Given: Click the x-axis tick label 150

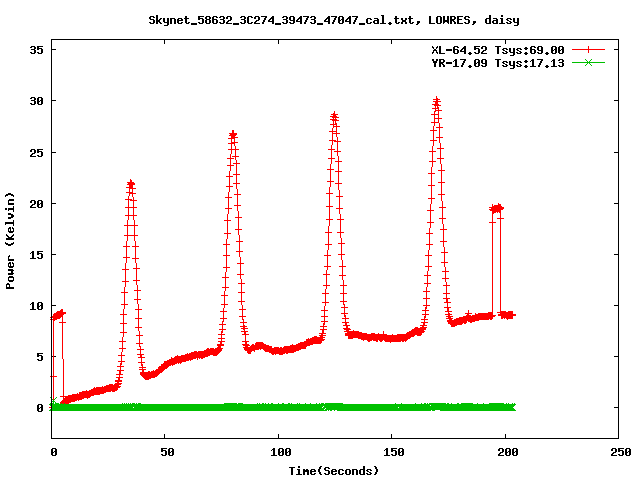Looking at the screenshot, I should pyautogui.click(x=394, y=452).
